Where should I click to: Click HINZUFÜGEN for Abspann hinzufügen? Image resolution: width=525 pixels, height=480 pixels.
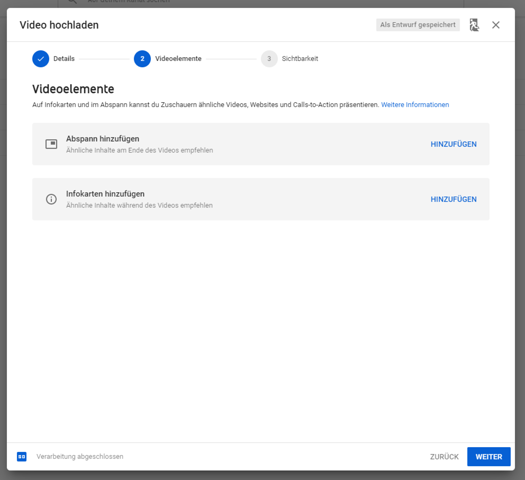click(x=453, y=144)
